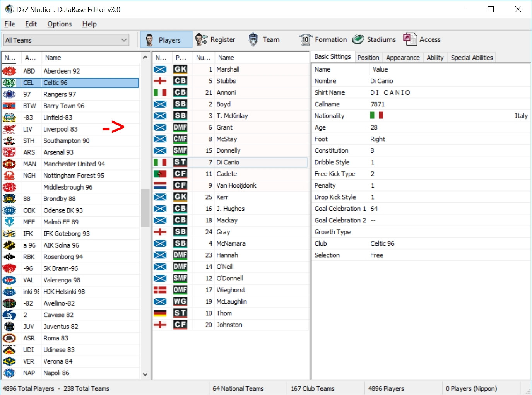Open the Access tool

coord(422,40)
